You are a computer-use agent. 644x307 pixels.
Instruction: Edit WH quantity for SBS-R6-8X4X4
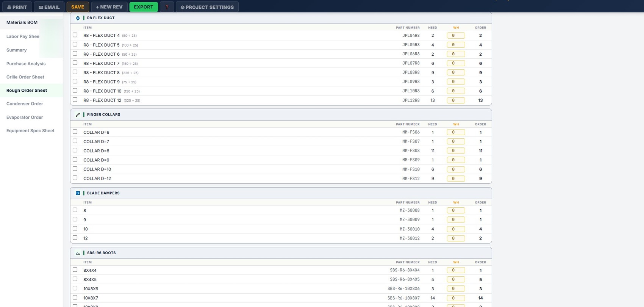(456, 270)
